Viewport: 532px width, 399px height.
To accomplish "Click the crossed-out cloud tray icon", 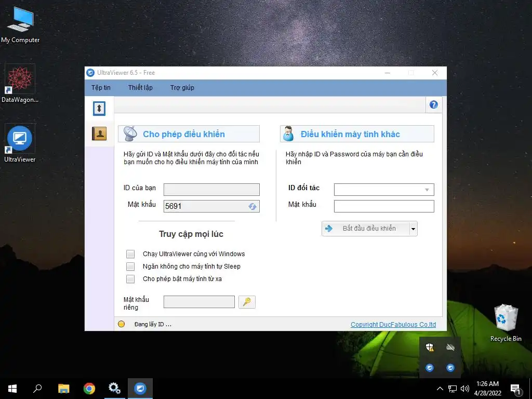I will pyautogui.click(x=450, y=347).
